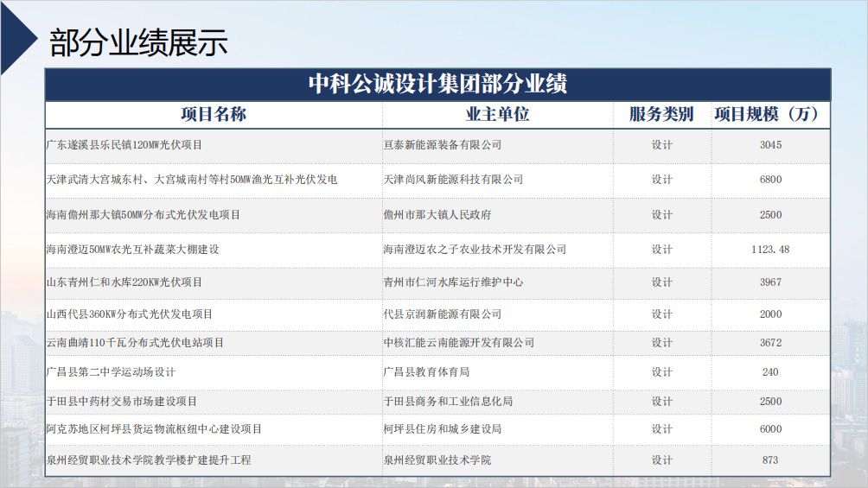Select the 代县京润新能源有限公司 cell

[x=443, y=314]
